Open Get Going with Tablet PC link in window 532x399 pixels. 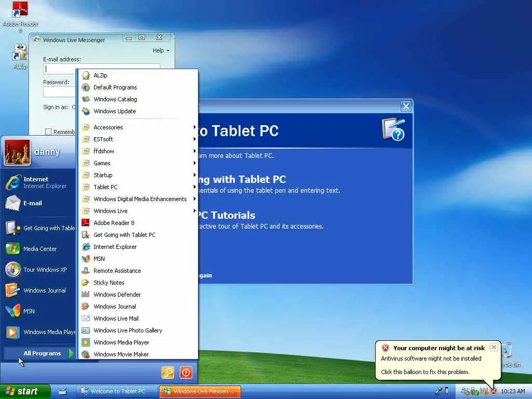242,179
